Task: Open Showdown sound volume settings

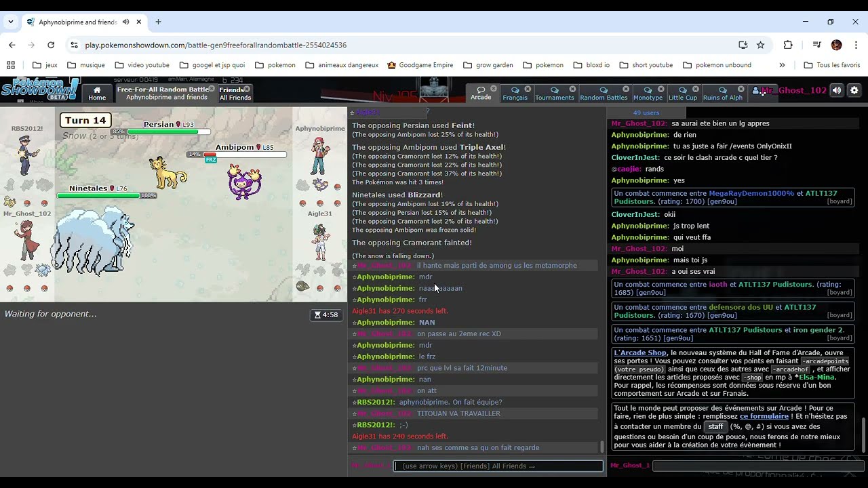Action: tap(837, 90)
